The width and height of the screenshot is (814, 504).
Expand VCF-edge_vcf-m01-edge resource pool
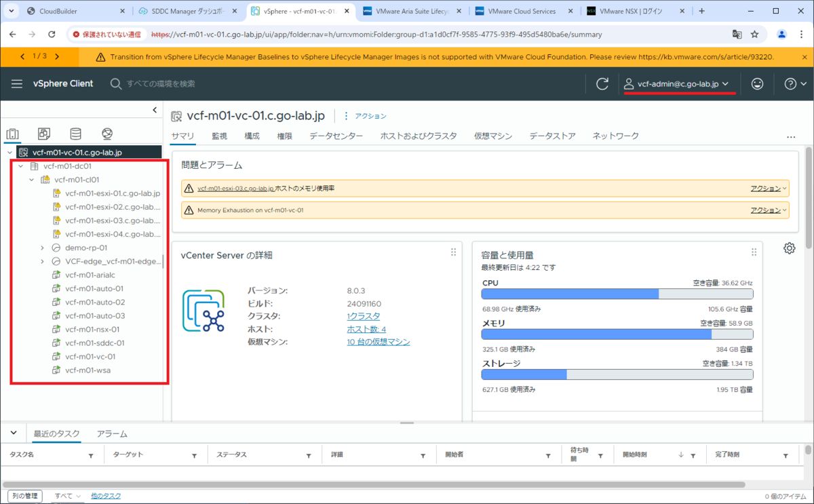coord(42,261)
